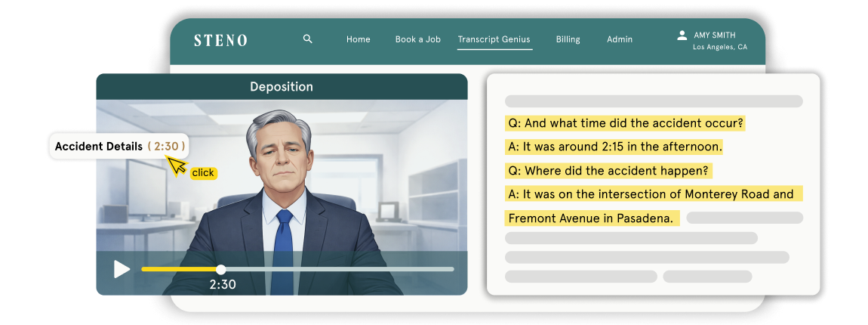This screenshot has width=868, height=325.
Task: Click the yellow 'click' tooltip label
Action: tap(202, 173)
